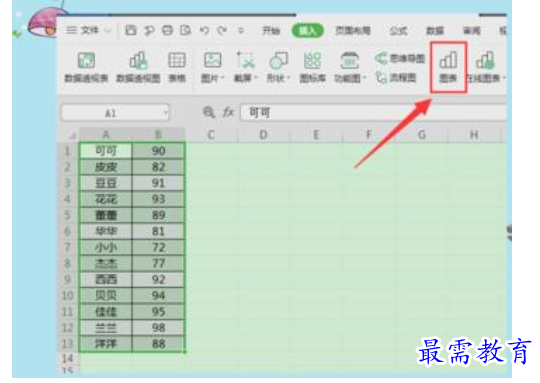540x383 pixels.
Task: Click the 功能图 icon
Action: click(x=349, y=61)
